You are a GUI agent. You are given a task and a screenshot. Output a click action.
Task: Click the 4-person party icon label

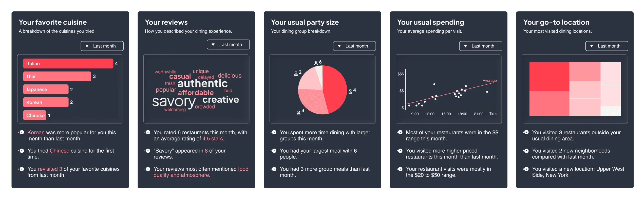[x=352, y=91]
